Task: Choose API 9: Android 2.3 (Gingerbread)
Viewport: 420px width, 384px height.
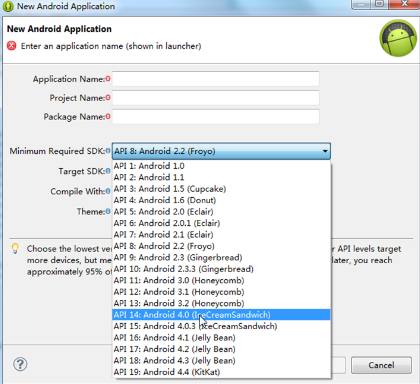Action: pos(221,258)
